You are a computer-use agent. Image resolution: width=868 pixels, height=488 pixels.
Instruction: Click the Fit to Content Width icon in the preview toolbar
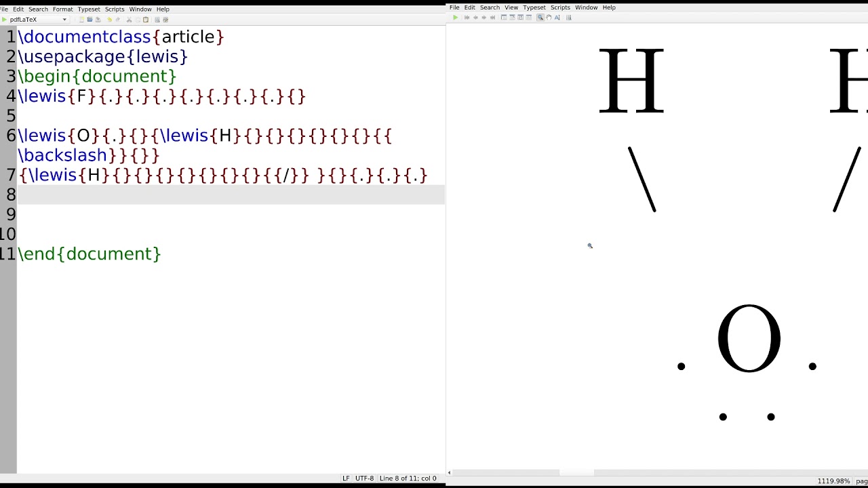(x=528, y=18)
